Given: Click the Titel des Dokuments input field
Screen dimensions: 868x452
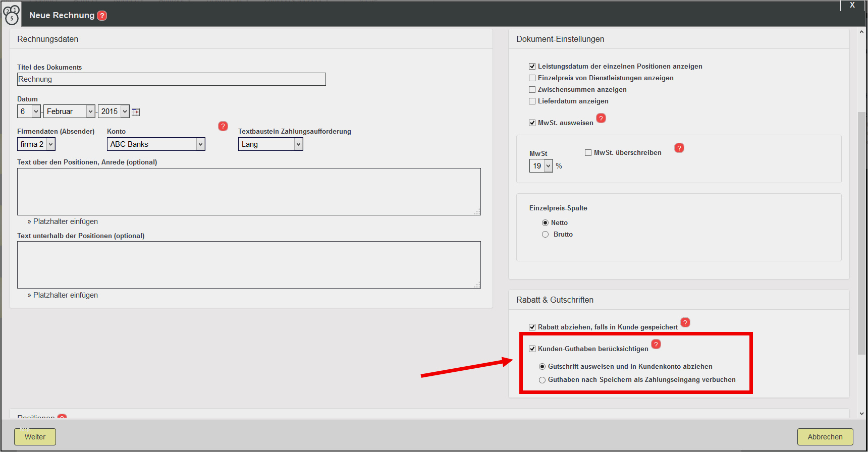Looking at the screenshot, I should (172, 79).
